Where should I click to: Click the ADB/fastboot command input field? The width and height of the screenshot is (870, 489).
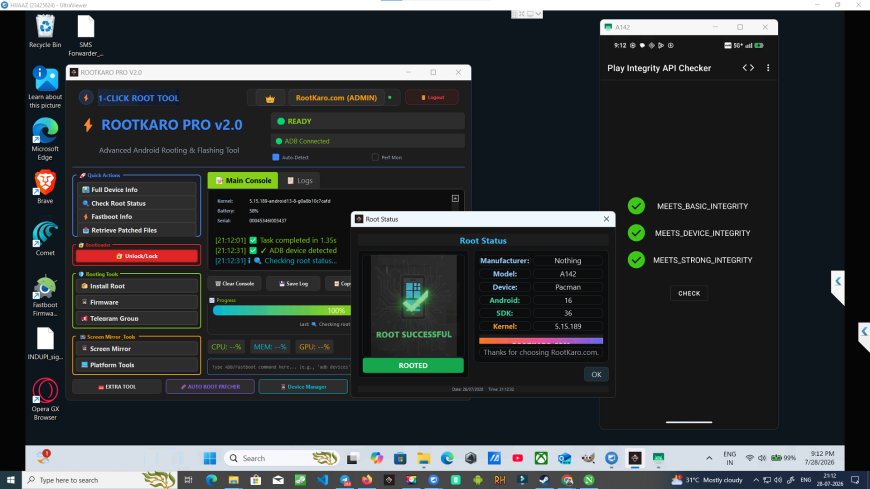[280, 367]
